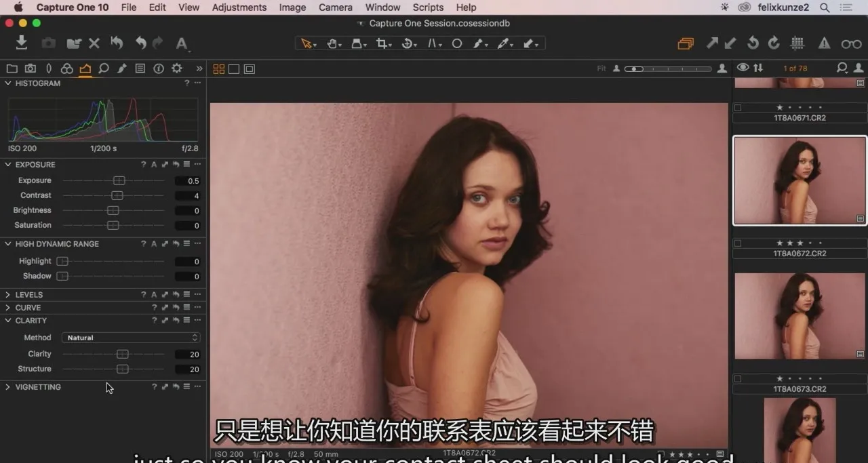Click the Exposure warning triangle icon
The width and height of the screenshot is (868, 463).
click(x=824, y=43)
